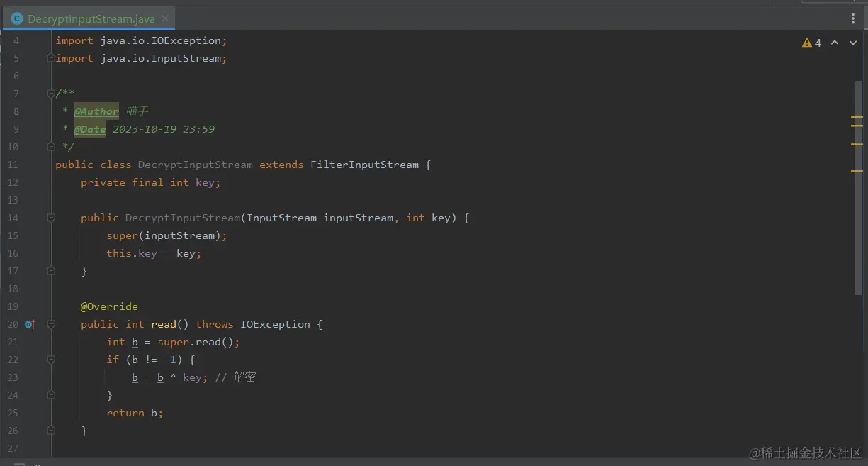The height and width of the screenshot is (466, 868).
Task: Click the author name 喵手
Action: coord(137,111)
